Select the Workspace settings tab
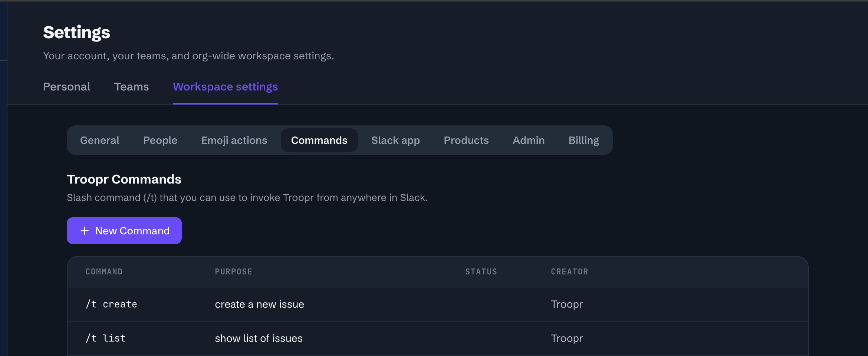This screenshot has height=356, width=868. (226, 87)
